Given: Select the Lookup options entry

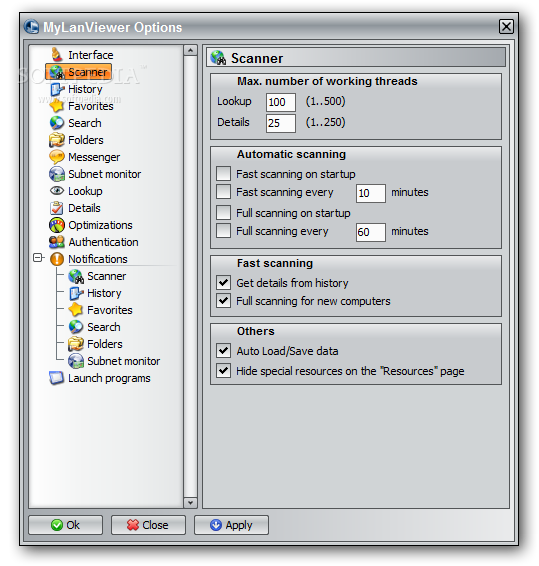Looking at the screenshot, I should coord(85,191).
